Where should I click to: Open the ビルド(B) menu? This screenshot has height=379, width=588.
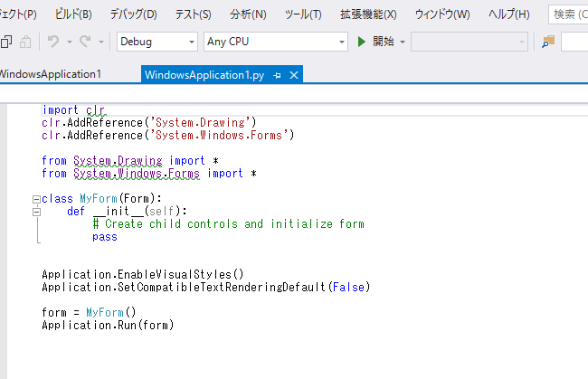pyautogui.click(x=73, y=14)
